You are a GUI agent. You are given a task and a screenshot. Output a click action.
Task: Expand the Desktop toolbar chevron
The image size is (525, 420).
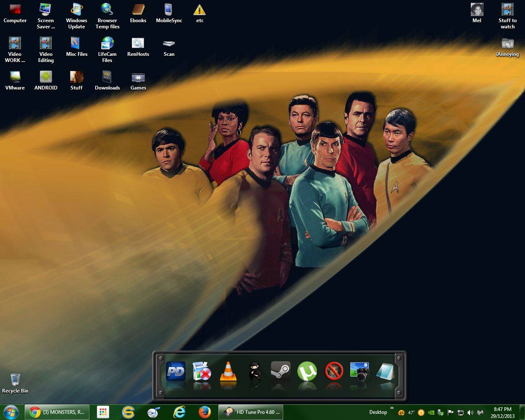coord(392,408)
